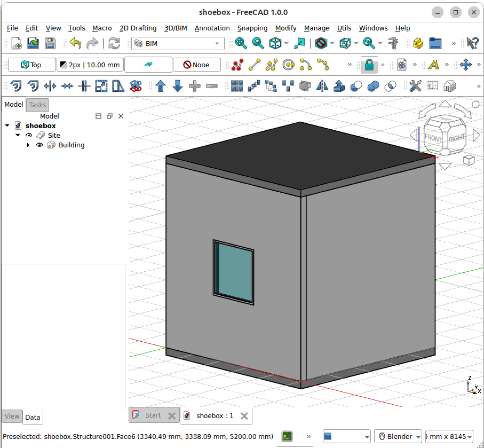Click the Top working plane button

click(x=31, y=65)
